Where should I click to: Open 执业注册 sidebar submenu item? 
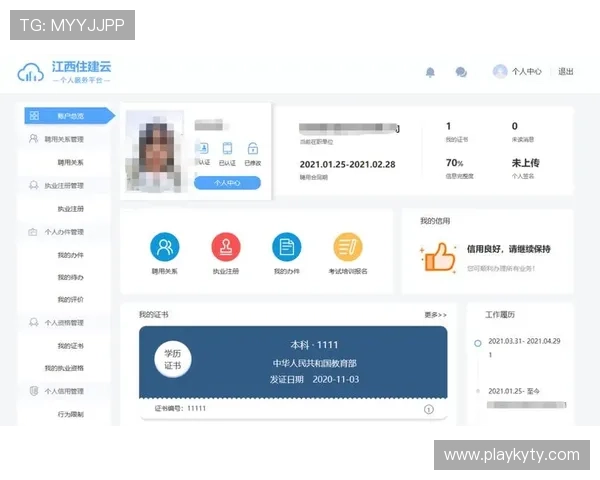point(70,209)
